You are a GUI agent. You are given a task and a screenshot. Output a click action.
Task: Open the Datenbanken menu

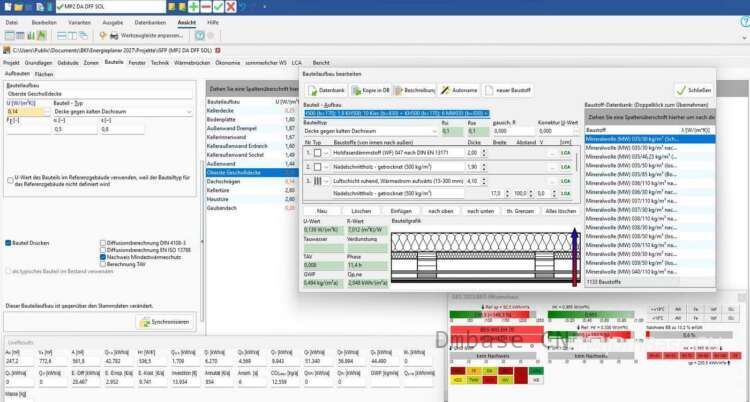tap(150, 22)
